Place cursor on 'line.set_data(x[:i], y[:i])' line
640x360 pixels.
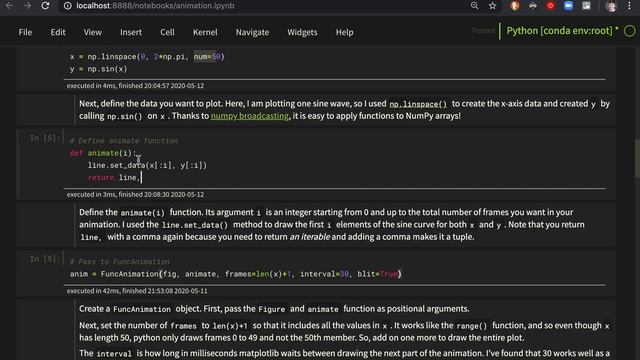pos(147,165)
